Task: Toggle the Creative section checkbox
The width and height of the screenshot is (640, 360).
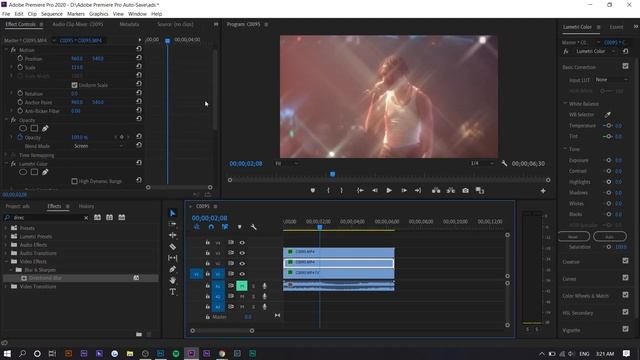Action: pos(625,261)
